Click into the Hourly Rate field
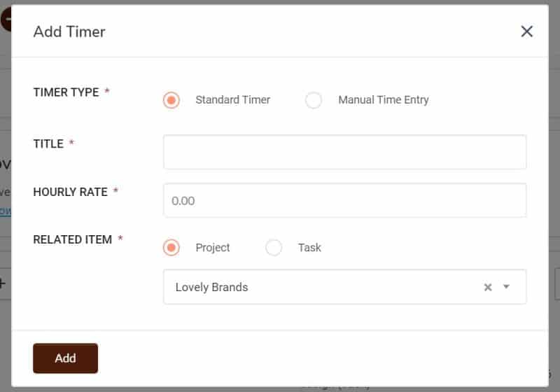This screenshot has height=392, width=560. 344,200
